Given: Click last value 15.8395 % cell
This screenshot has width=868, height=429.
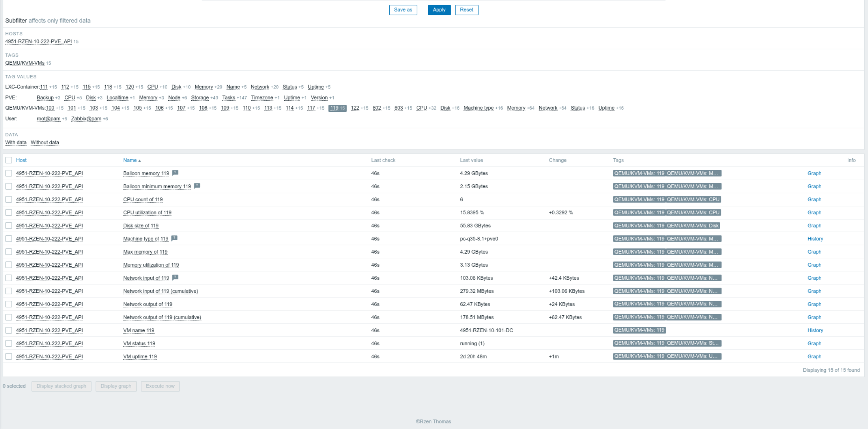Looking at the screenshot, I should point(472,212).
